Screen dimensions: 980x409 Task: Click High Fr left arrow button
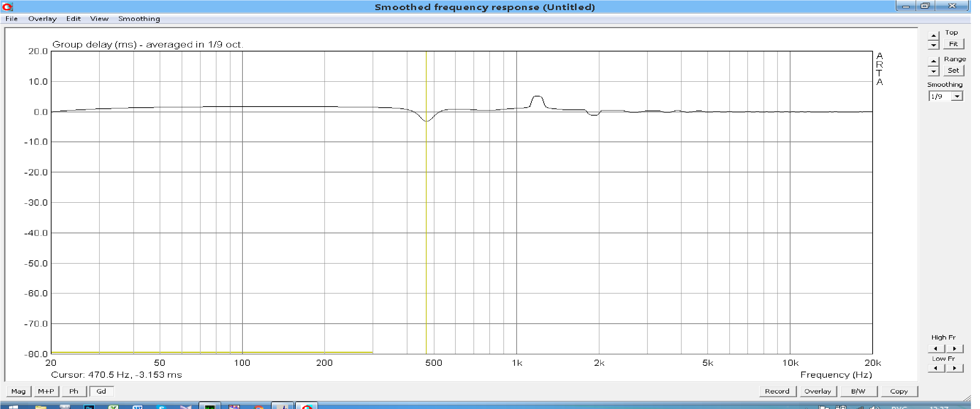936,348
